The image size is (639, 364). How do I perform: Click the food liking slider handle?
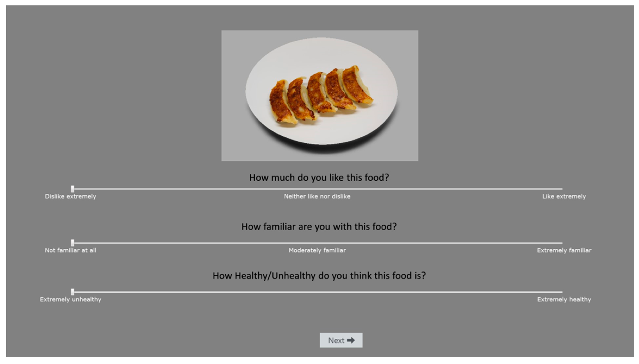pyautogui.click(x=73, y=189)
